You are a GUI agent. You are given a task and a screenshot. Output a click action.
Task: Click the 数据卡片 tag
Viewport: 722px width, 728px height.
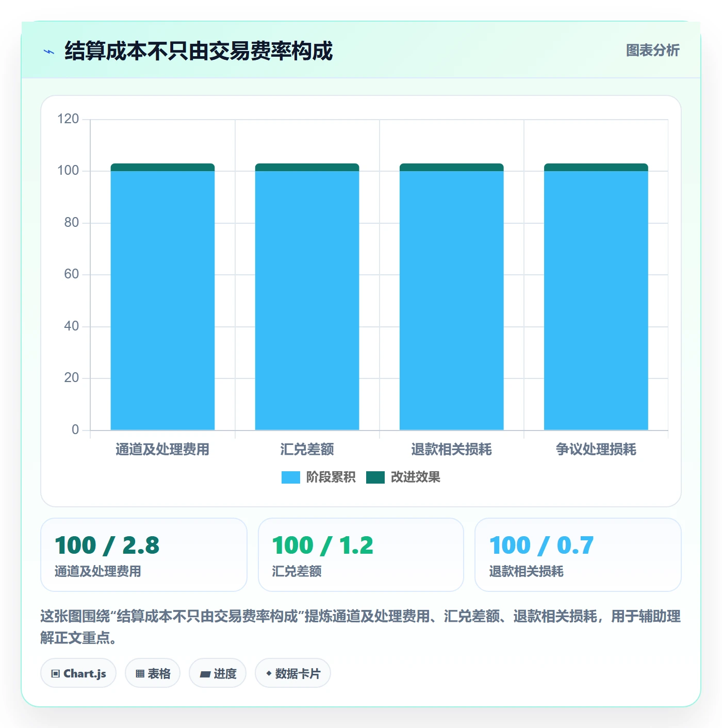[x=293, y=673]
